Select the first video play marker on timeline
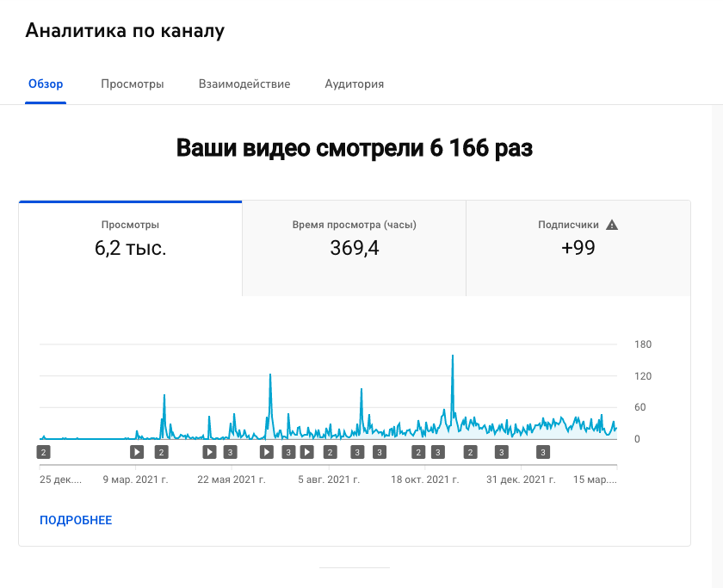This screenshot has height=588, width=723. click(137, 452)
